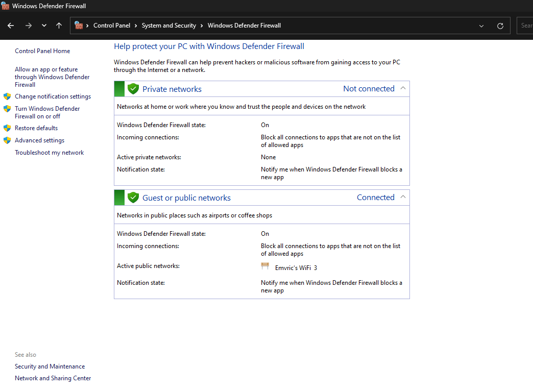The image size is (533, 392).
Task: Click the green shield beside Guest or public networks
Action: (x=133, y=197)
